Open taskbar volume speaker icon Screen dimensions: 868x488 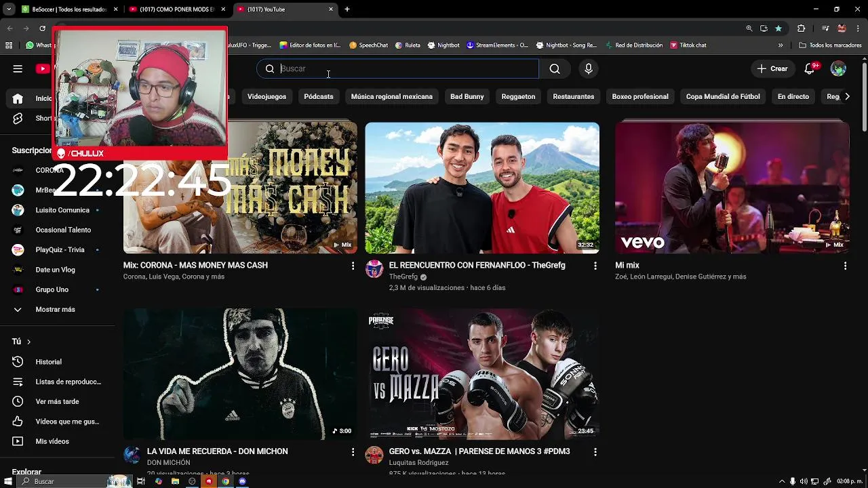804,481
